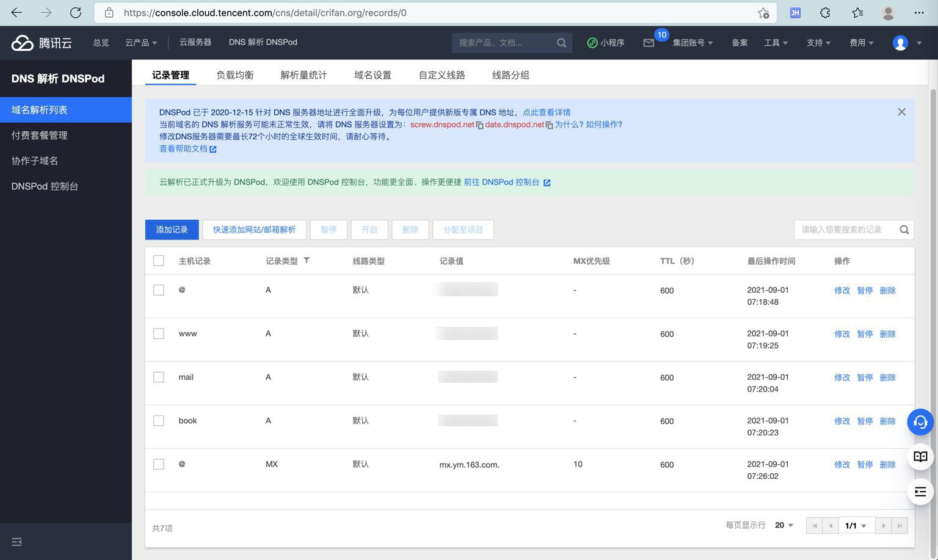Check the www record checkbox
The image size is (938, 560).
click(x=159, y=333)
